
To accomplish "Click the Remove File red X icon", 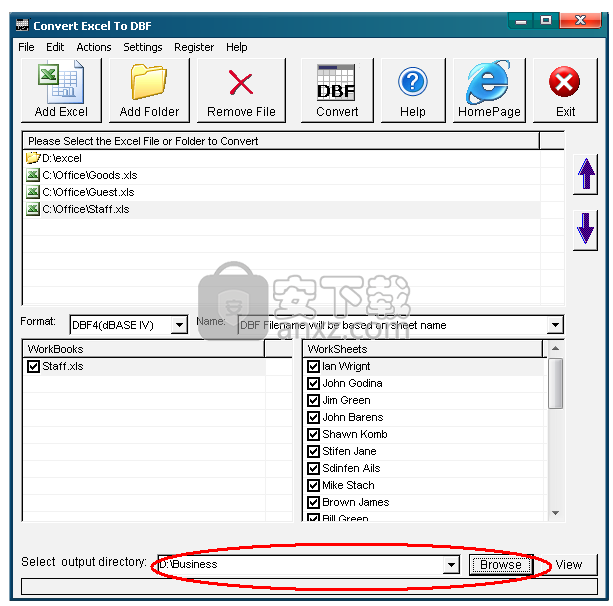I will 241,82.
